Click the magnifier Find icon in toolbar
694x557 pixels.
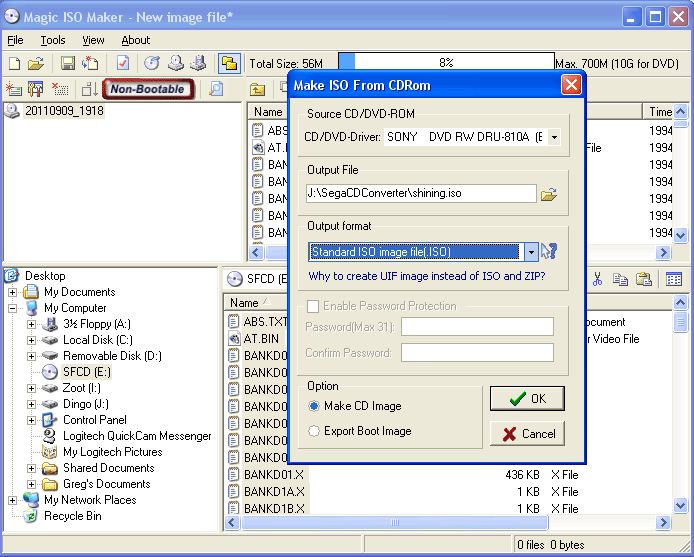point(216,89)
